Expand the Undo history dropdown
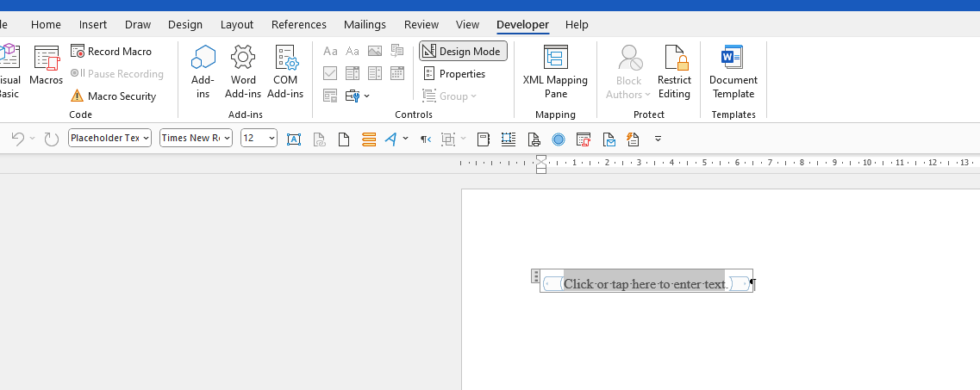This screenshot has height=390, width=980. point(33,139)
